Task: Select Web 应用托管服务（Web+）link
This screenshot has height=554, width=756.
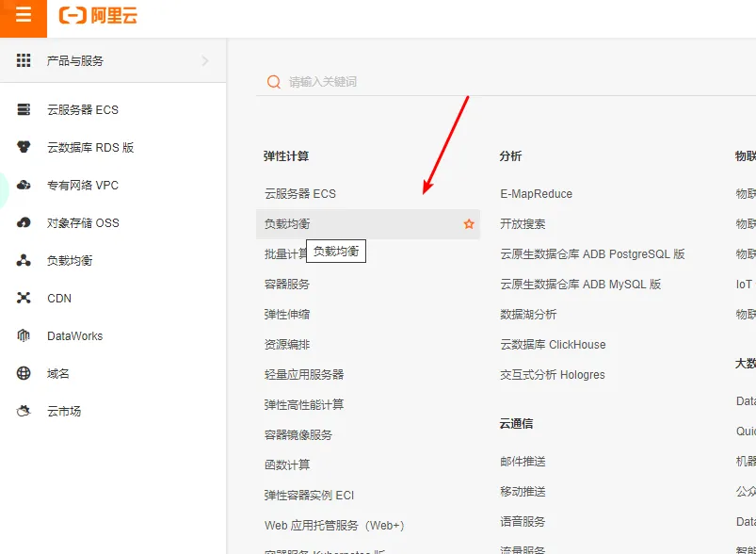Action: click(334, 525)
